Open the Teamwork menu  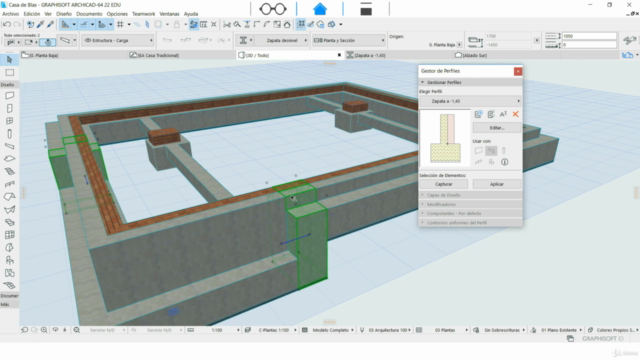[143, 14]
